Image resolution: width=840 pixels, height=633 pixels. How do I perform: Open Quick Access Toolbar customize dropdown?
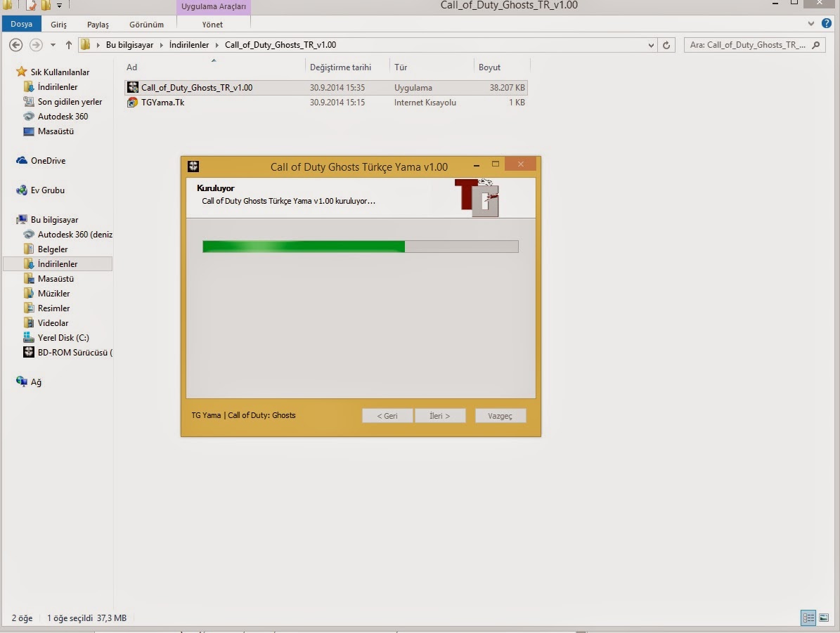tap(60, 6)
